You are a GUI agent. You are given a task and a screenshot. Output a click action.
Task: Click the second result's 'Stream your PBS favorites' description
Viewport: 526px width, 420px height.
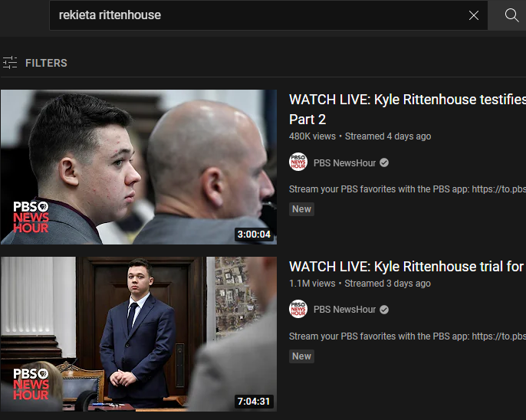point(407,336)
